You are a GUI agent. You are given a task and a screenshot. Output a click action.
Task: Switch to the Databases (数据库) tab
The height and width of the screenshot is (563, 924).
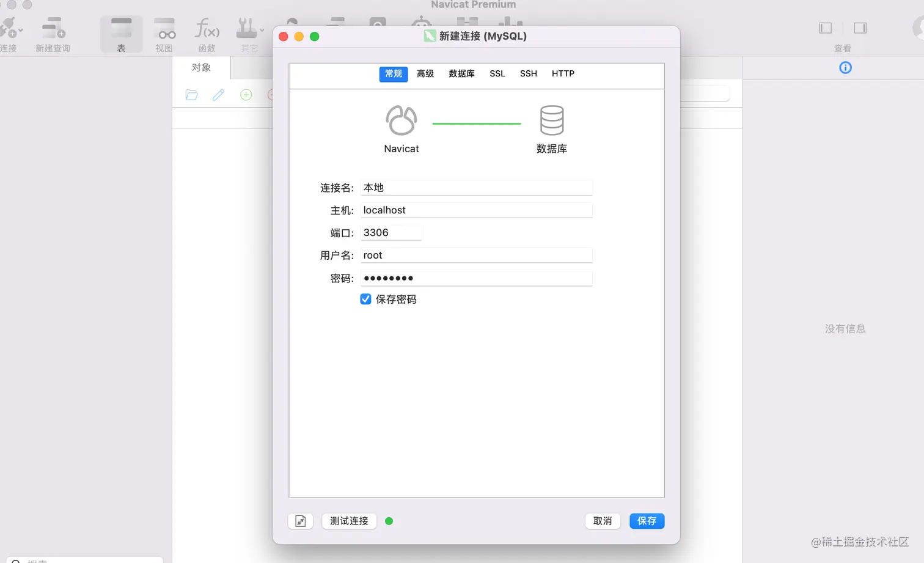(461, 74)
